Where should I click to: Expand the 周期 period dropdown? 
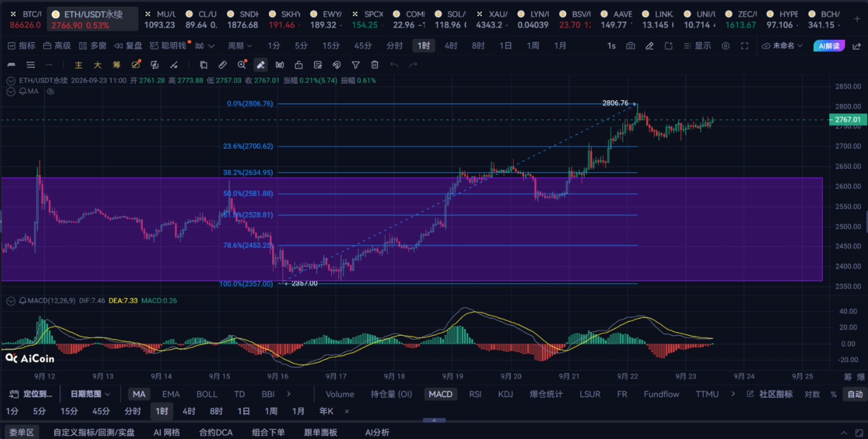(x=240, y=46)
